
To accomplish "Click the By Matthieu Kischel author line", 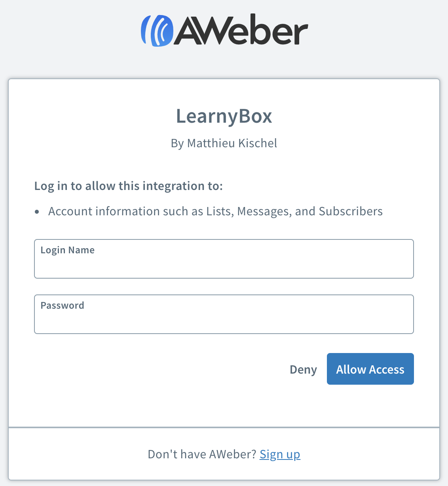I will coord(224,143).
